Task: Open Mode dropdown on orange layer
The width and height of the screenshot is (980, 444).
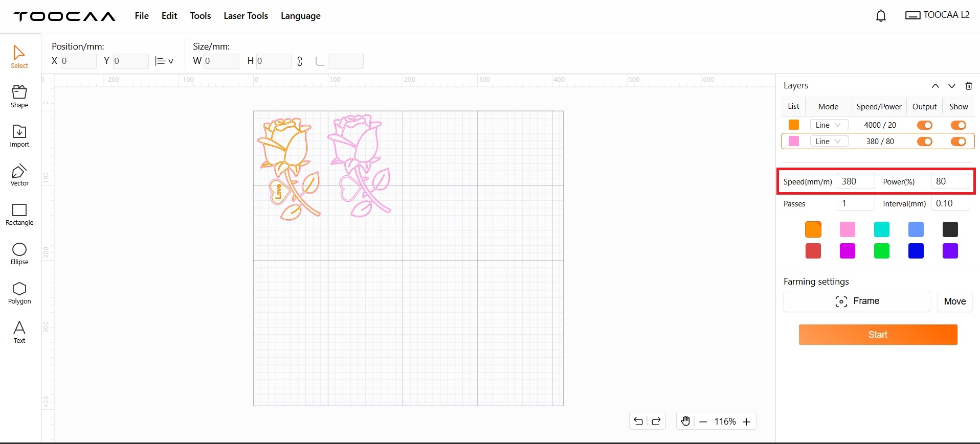Action: click(829, 125)
